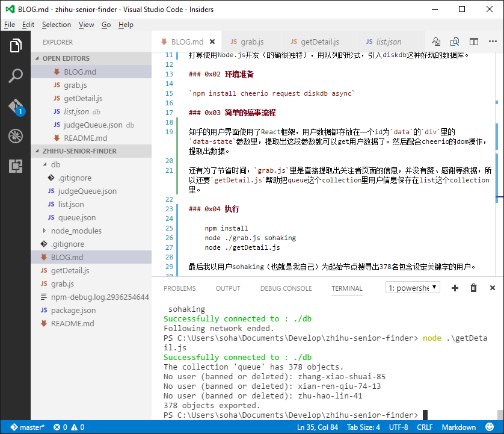
Task: Open the Help menu
Action: pyautogui.click(x=126, y=25)
